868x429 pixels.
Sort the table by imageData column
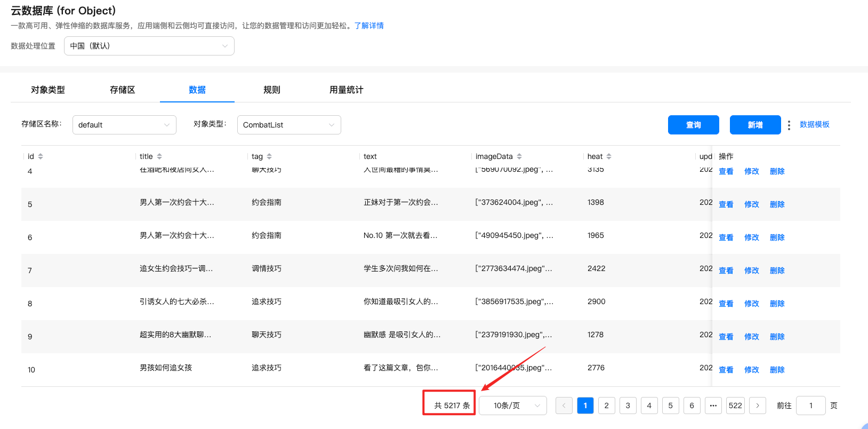click(519, 156)
